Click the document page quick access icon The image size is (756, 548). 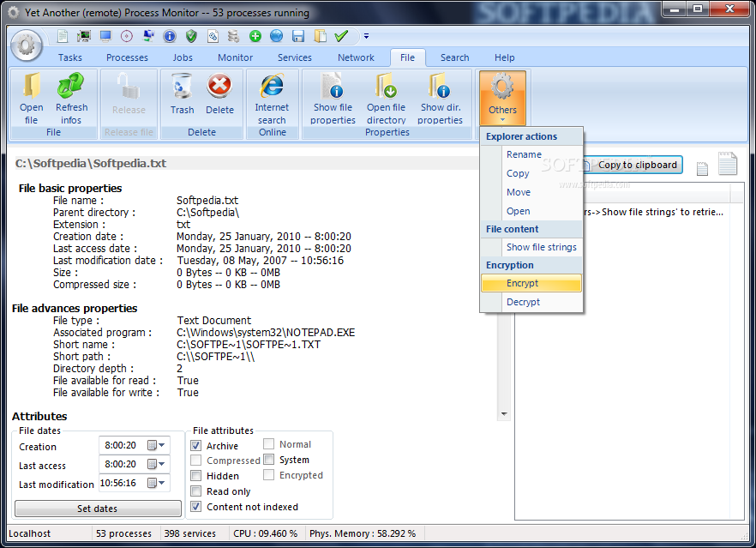click(x=63, y=36)
